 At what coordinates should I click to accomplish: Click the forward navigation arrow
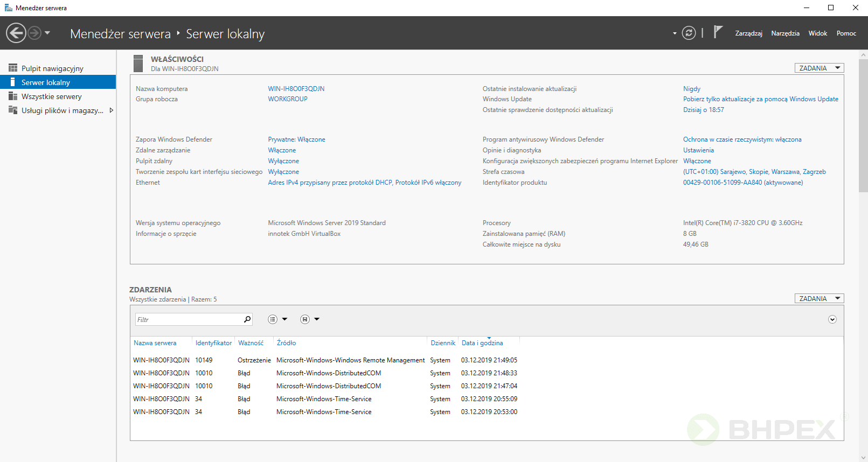click(x=34, y=33)
